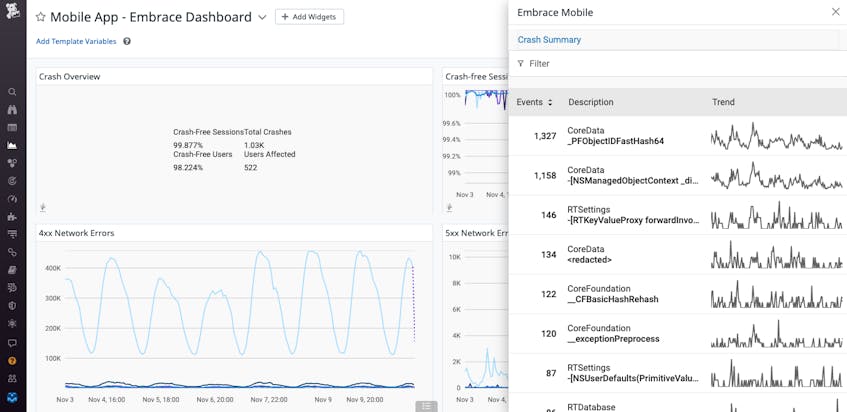Select the NSManagedObjectContext crash row
The image size is (847, 412).
tap(678, 175)
